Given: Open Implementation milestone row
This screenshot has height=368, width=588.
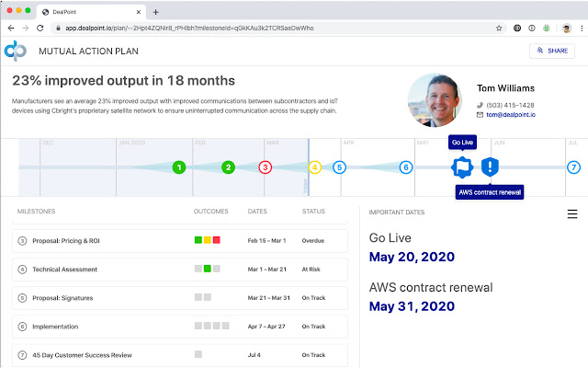Looking at the screenshot, I should tap(180, 327).
